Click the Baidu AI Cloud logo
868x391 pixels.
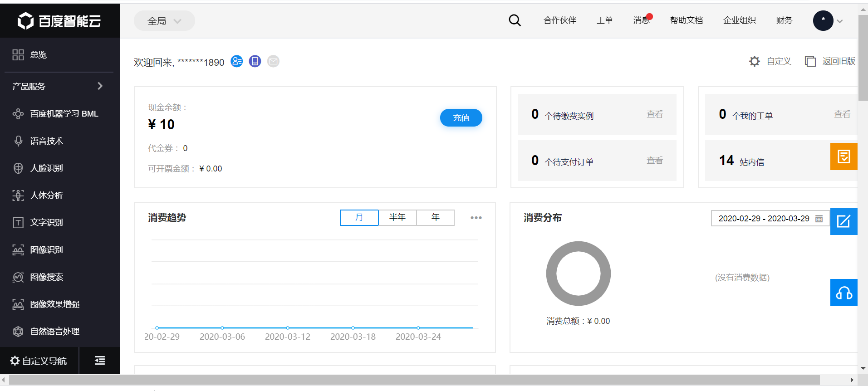coord(59,21)
